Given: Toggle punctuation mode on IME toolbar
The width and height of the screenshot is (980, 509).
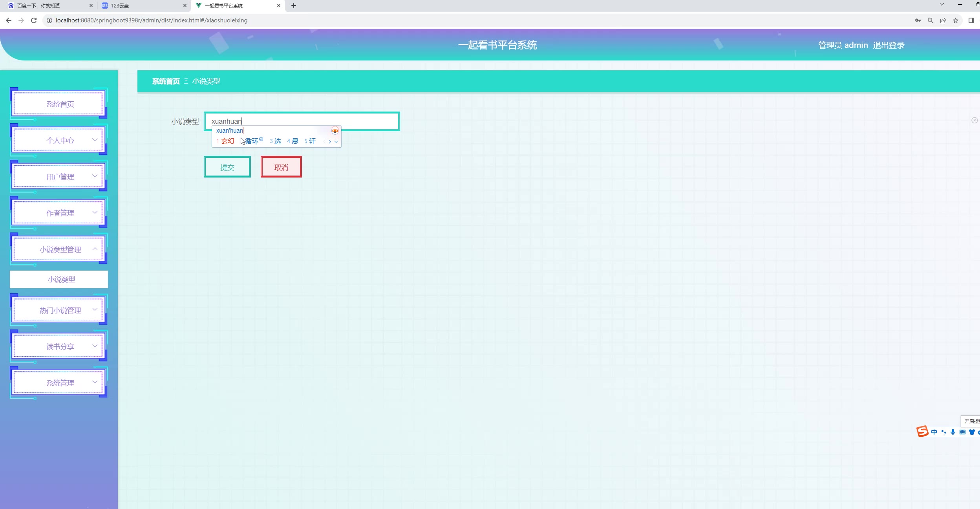Looking at the screenshot, I should 943,432.
